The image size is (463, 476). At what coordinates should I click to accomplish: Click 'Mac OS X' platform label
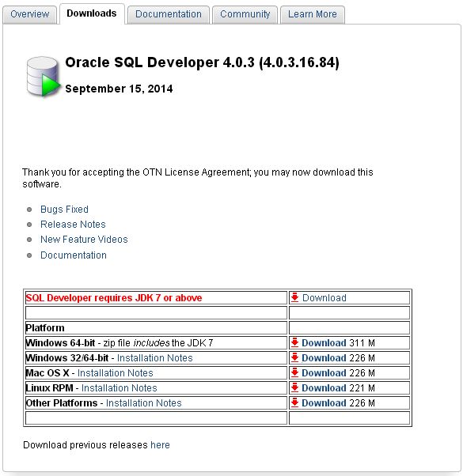tap(47, 372)
